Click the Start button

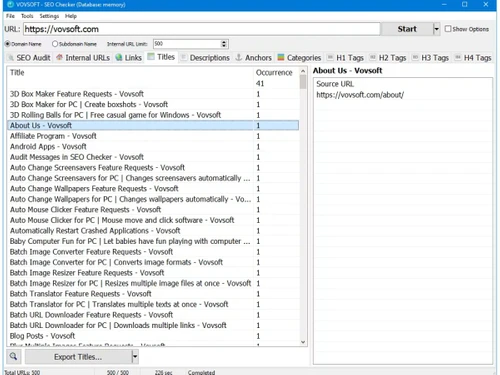tap(407, 29)
